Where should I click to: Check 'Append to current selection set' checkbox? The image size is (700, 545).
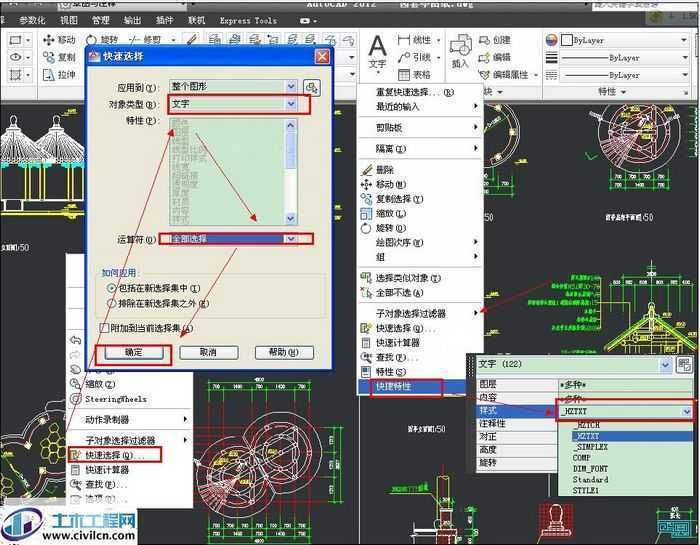[x=104, y=328]
